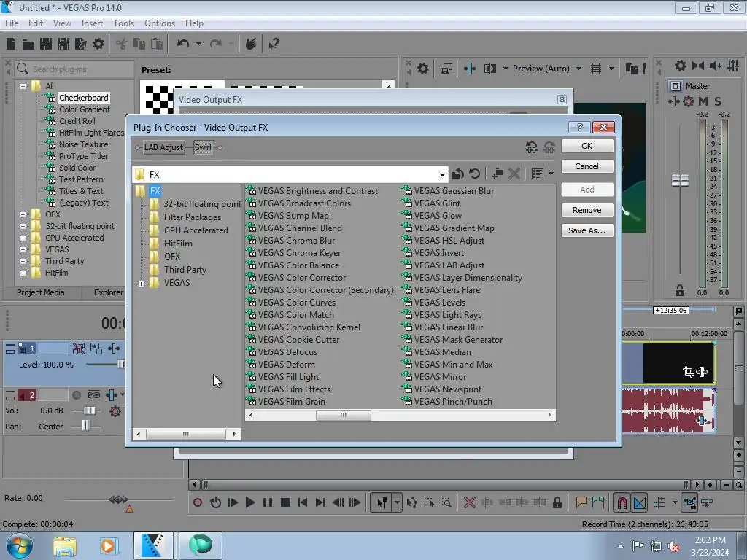
Task: Expand the OFX folder in generators tree
Action: point(23,215)
